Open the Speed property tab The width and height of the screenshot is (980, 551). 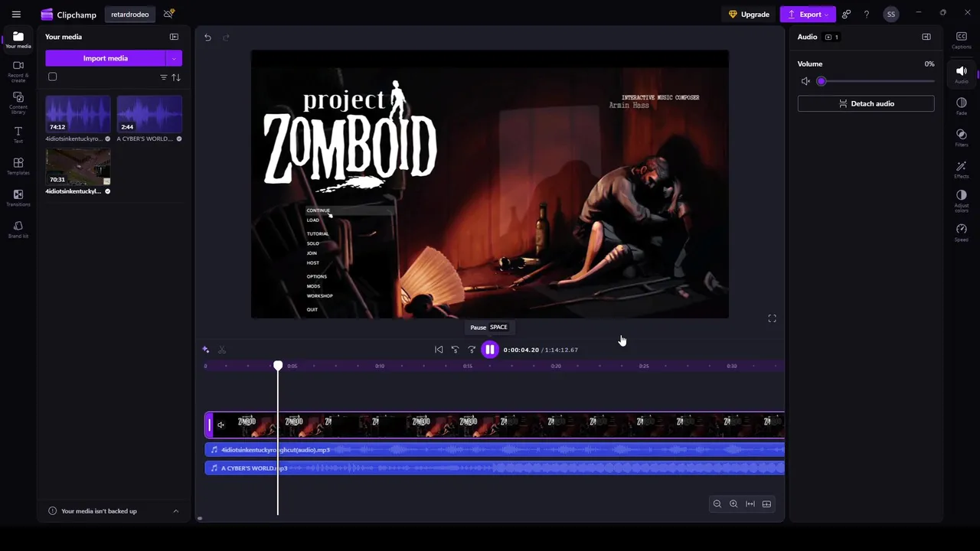(x=962, y=233)
